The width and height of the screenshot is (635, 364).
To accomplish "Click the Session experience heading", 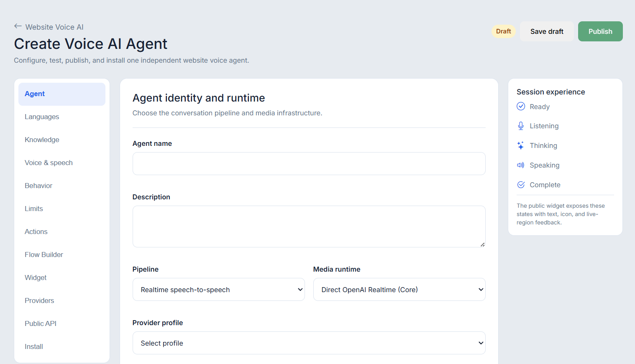I will click(551, 92).
